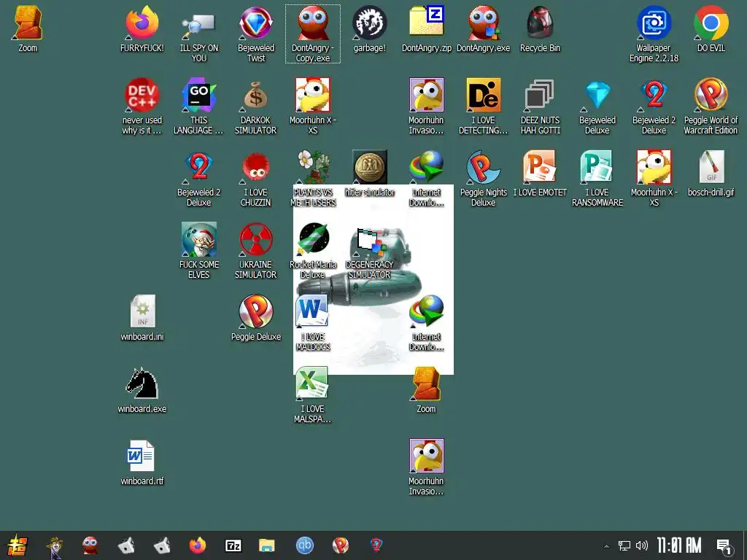The height and width of the screenshot is (560, 747).
Task: Click the wizard hat icon in taskbar
Action: (54, 545)
